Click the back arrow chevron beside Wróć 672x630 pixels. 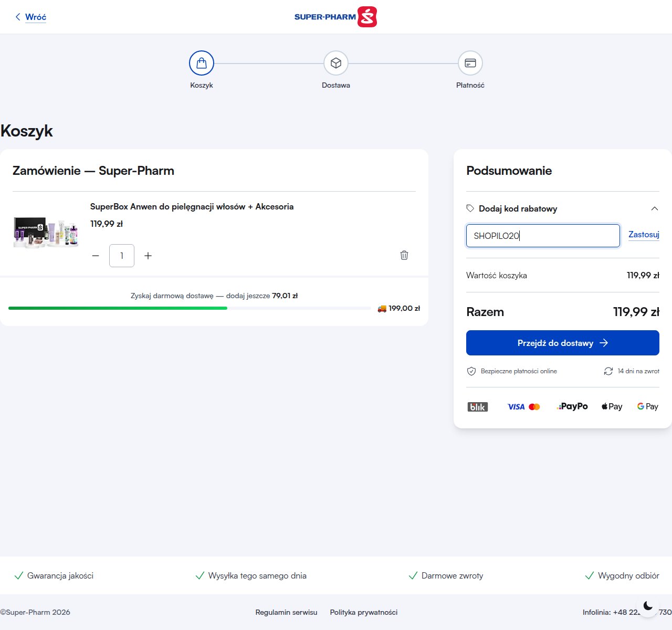point(18,17)
